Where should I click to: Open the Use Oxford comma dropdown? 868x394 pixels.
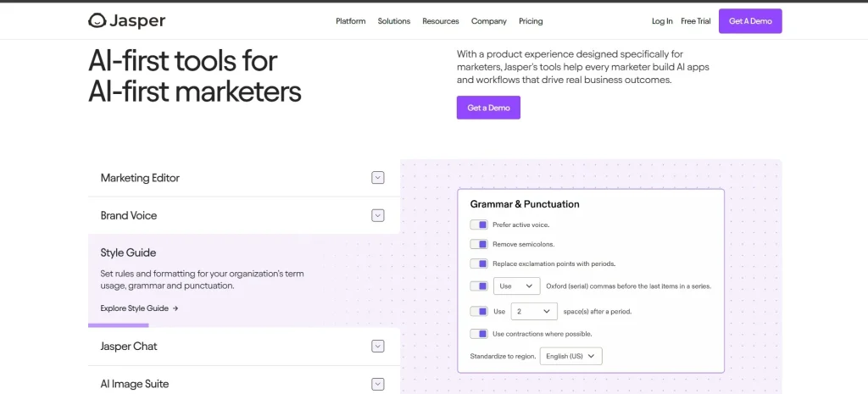(516, 286)
